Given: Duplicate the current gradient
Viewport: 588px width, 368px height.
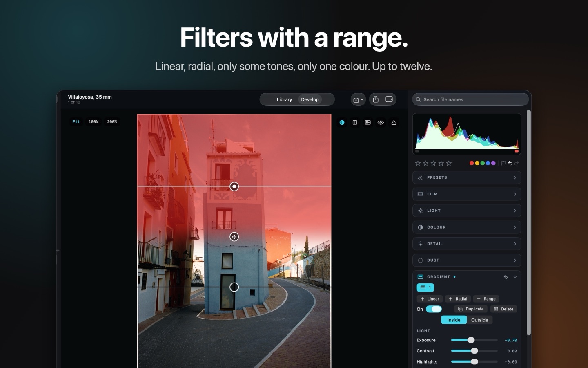Looking at the screenshot, I should [471, 309].
